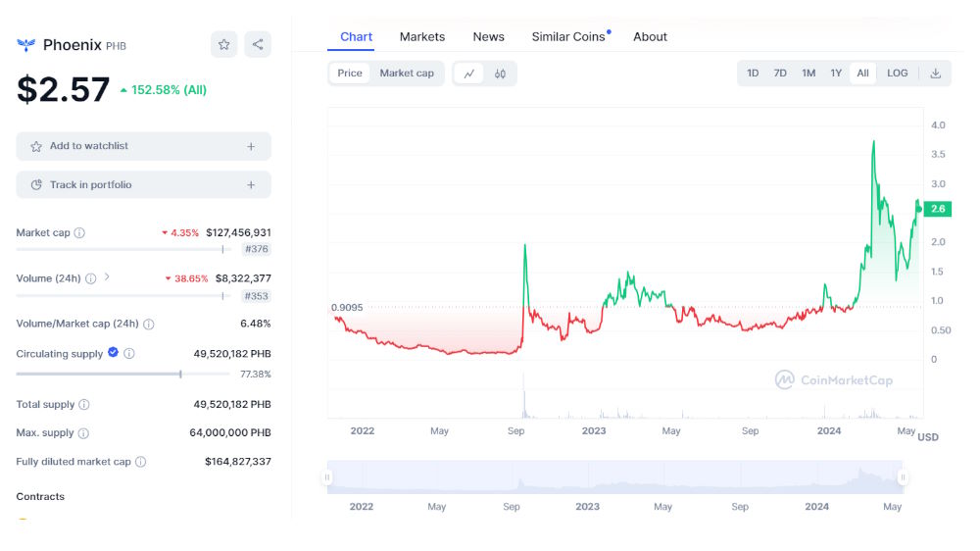Select the 1M time range
Viewport: 980px width, 551px height.
pos(808,74)
